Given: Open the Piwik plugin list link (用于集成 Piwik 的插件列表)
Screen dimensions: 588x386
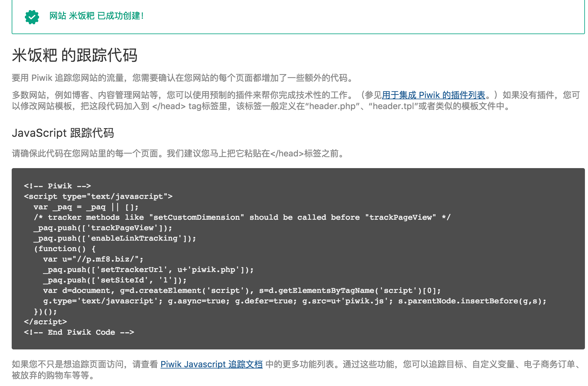Looking at the screenshot, I should [434, 95].
